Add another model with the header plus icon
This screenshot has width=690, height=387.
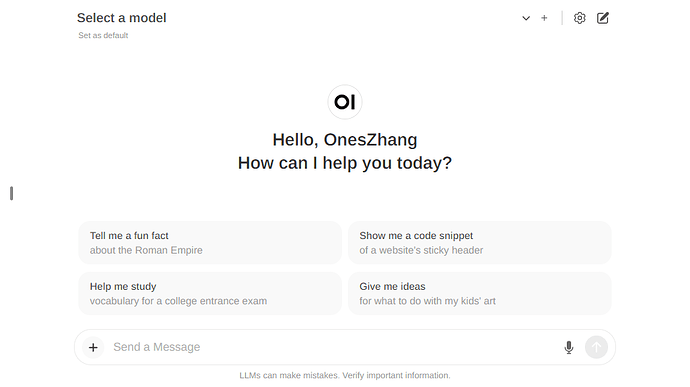(544, 18)
